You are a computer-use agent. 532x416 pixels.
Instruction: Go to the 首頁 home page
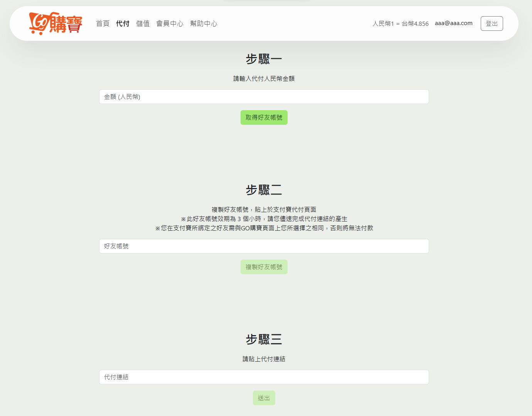pyautogui.click(x=103, y=23)
